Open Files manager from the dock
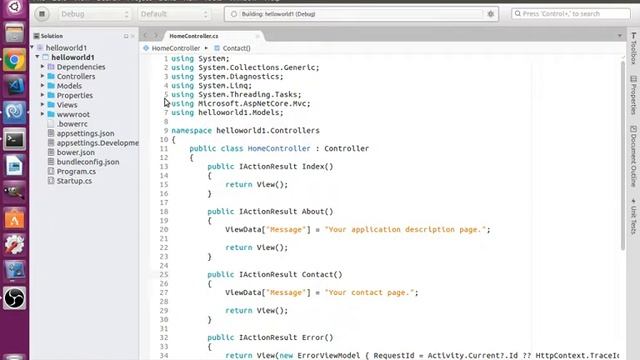Screen dimensions: 640x360 point(14,33)
